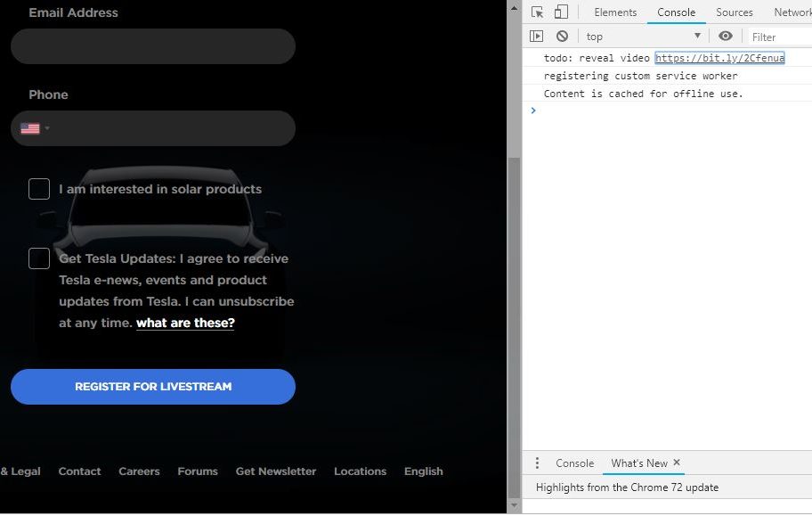The image size is (812, 516).
Task: Select the Console tab in DevTools
Action: pos(676,12)
